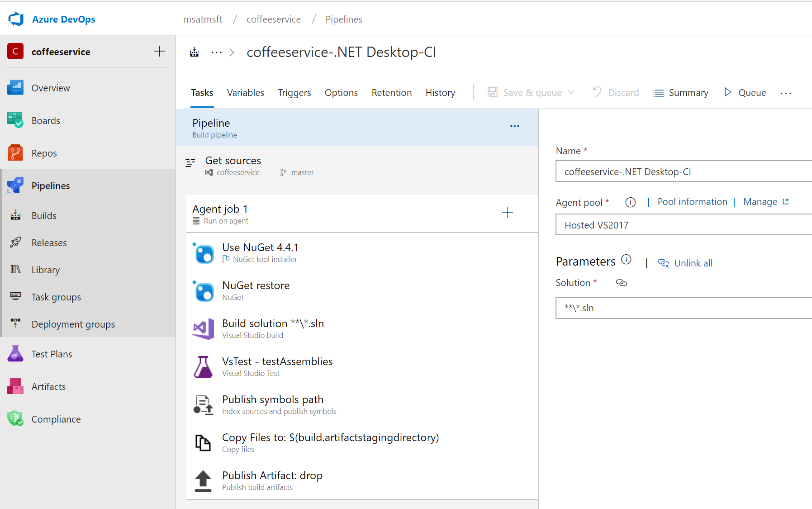Viewport: 812px width, 509px height.
Task: Click msatmsft breadcrumb
Action: tap(203, 19)
